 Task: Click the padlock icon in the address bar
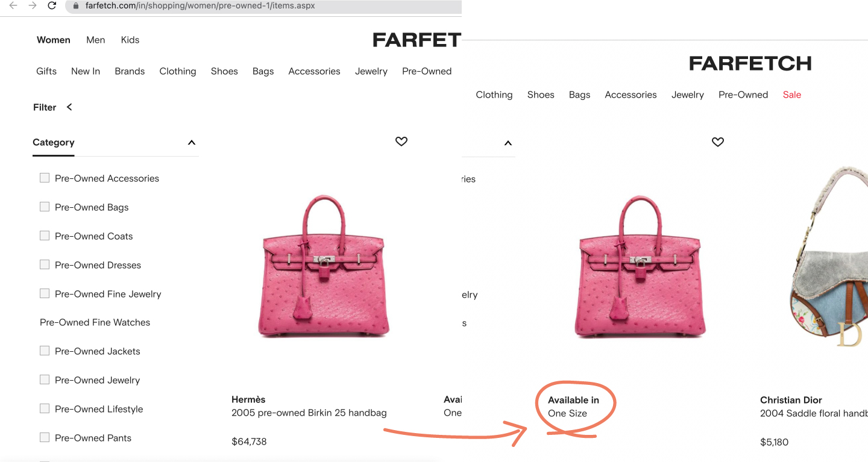pos(75,6)
